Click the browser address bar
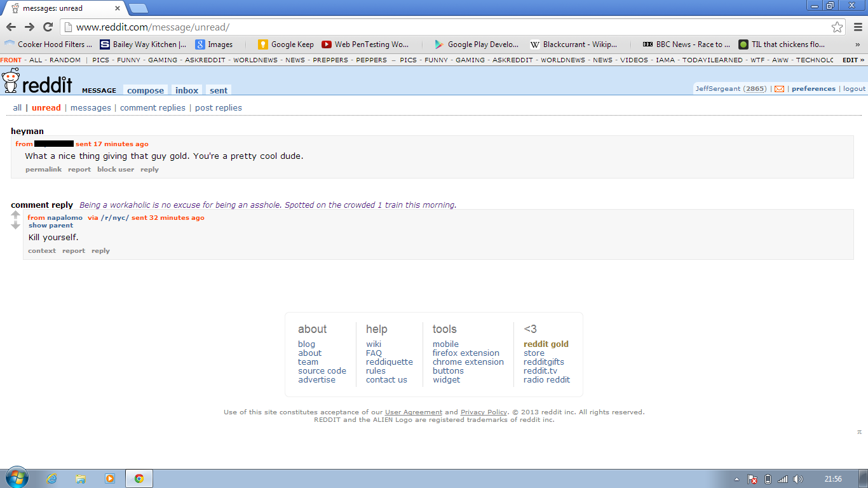This screenshot has width=868, height=488. coord(254,27)
